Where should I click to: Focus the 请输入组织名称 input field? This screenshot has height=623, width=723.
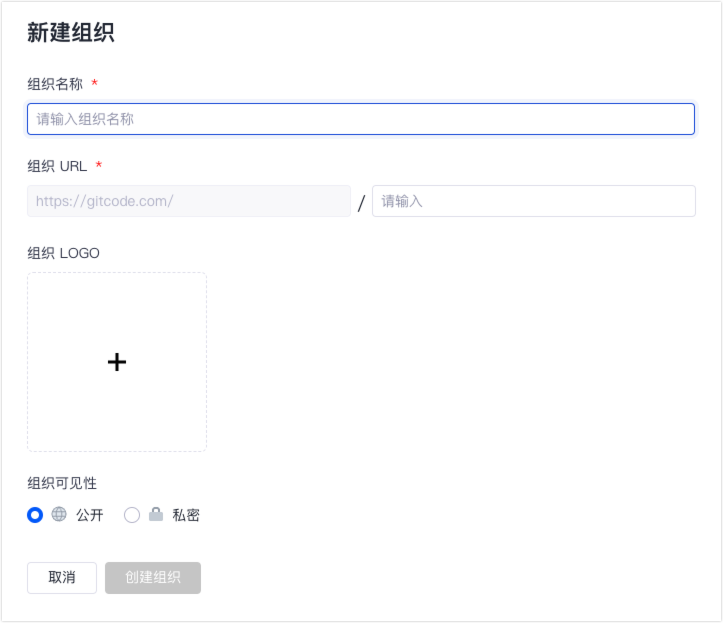(x=360, y=119)
